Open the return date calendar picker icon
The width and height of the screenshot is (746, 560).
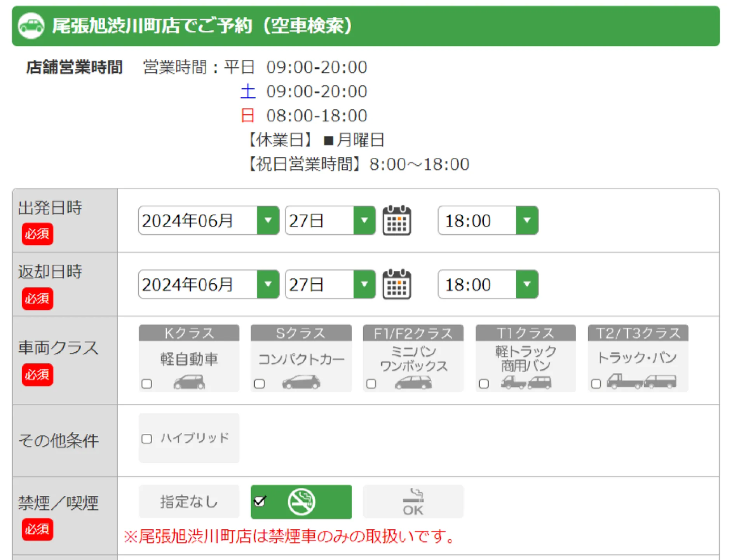[x=396, y=284]
